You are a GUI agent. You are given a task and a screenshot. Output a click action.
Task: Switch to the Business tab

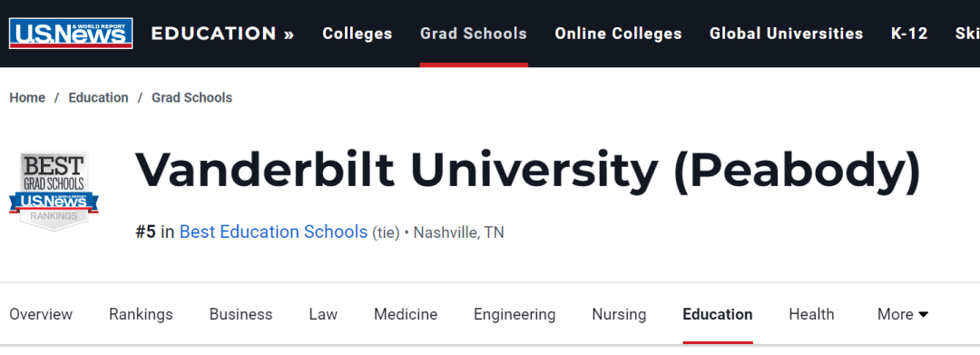pyautogui.click(x=240, y=314)
